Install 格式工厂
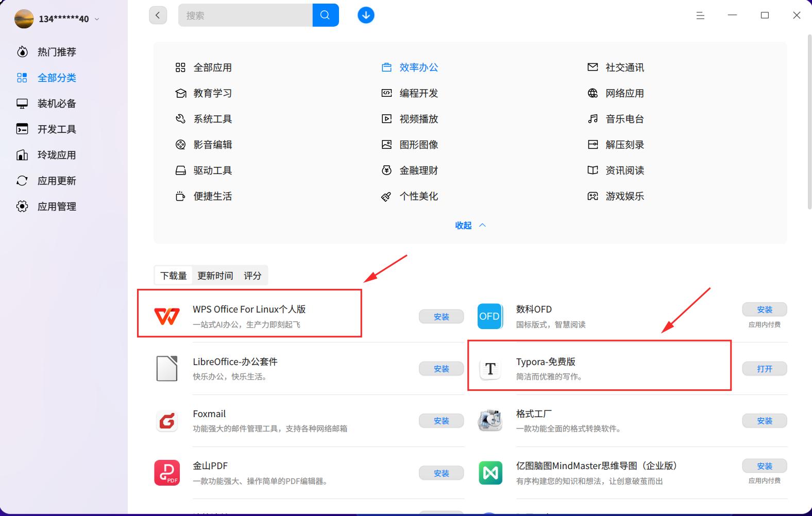The height and width of the screenshot is (516, 812). 765,421
